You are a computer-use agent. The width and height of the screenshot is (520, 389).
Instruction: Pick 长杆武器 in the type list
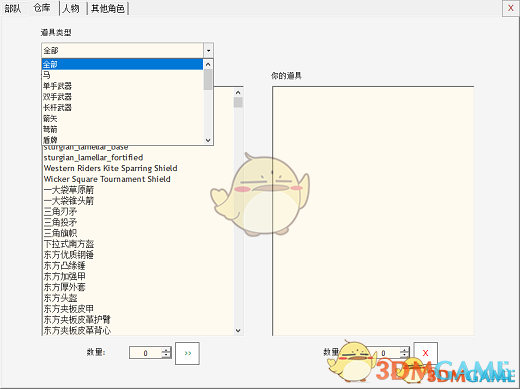[x=122, y=108]
